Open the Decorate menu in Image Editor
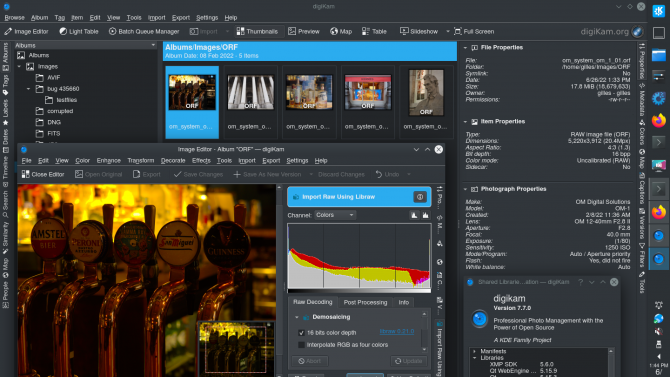The image size is (670, 377). pyautogui.click(x=173, y=161)
